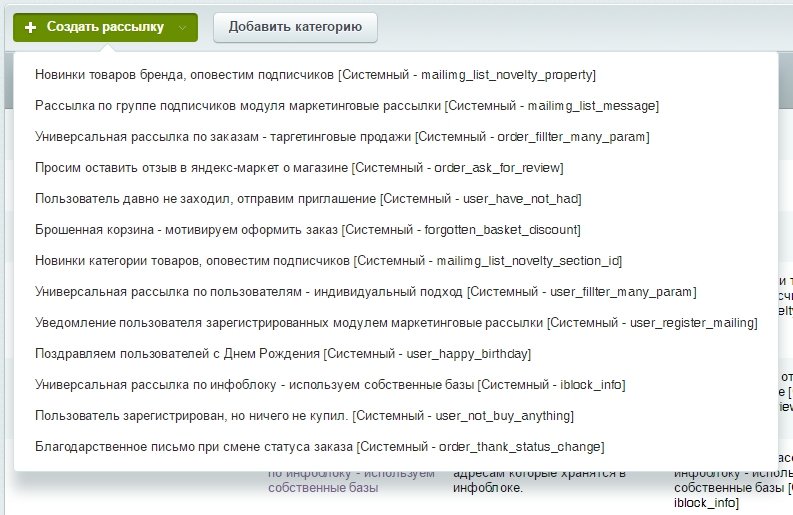The image size is (793, 515).
Task: Select 'Благодарственное письмо при смене статуса заказа'
Action: (x=319, y=447)
